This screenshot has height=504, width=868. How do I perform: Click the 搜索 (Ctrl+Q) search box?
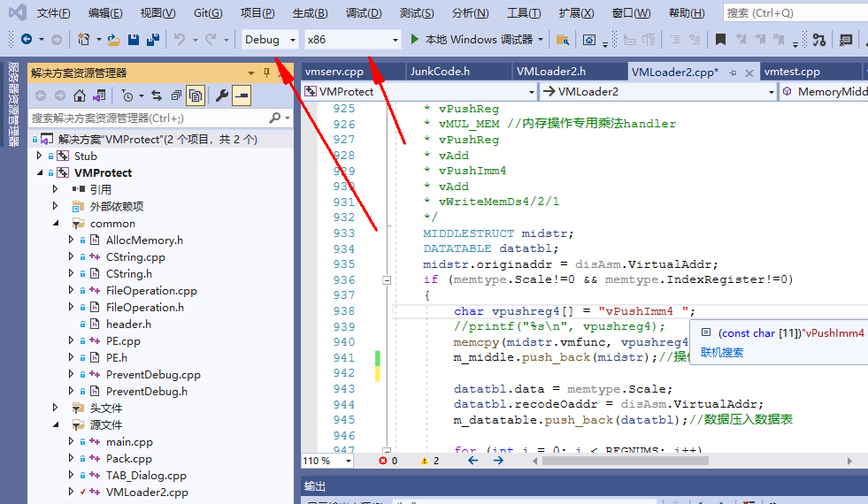coord(795,12)
